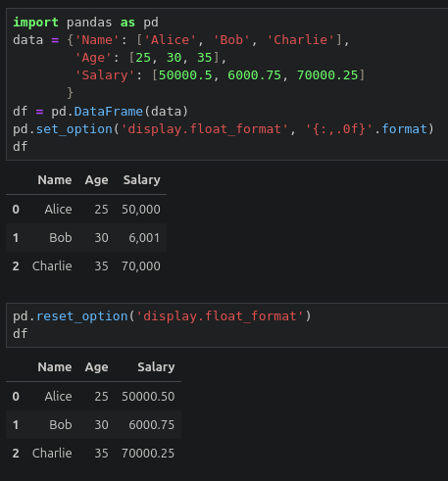Click age '25' in the first table

click(101, 210)
